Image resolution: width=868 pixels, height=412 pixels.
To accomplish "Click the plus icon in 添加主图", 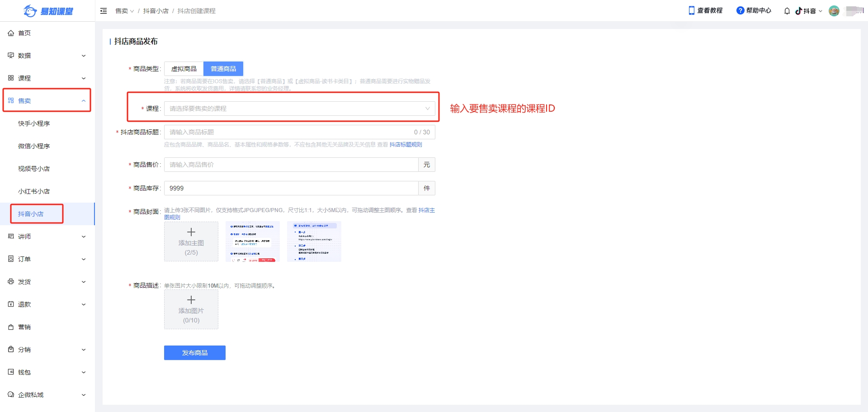I will [x=191, y=232].
